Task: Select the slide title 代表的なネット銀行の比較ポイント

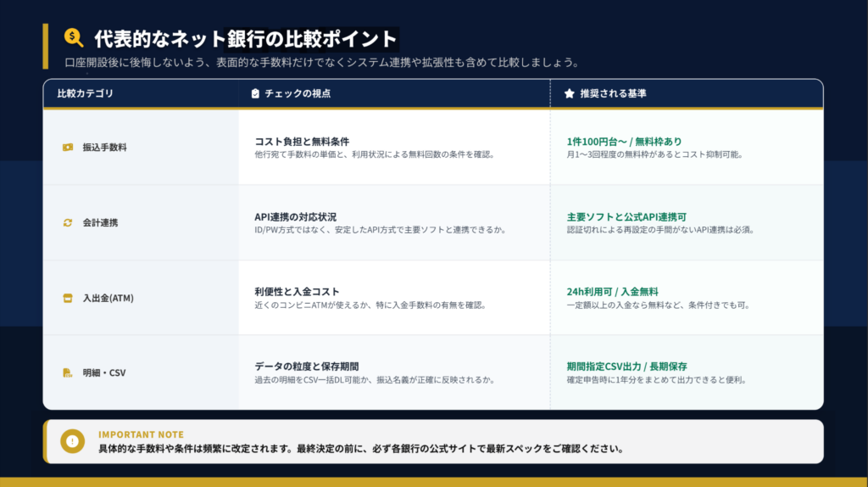Action: (x=245, y=38)
